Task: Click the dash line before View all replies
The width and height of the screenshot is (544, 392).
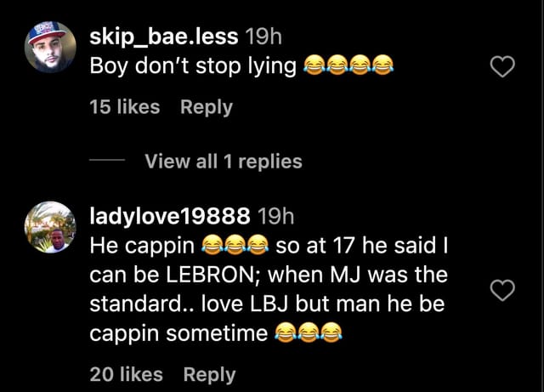Action: [x=107, y=160]
